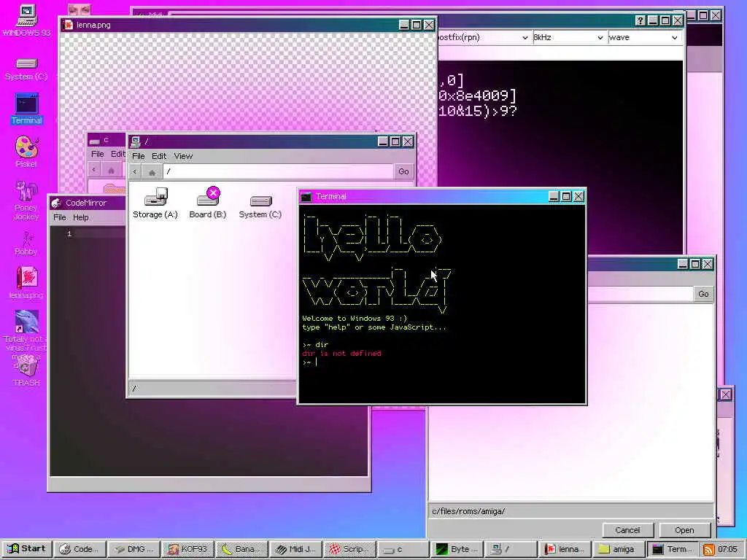Click the Terminal prompt input line
This screenshot has width=747, height=560.
pyautogui.click(x=441, y=362)
